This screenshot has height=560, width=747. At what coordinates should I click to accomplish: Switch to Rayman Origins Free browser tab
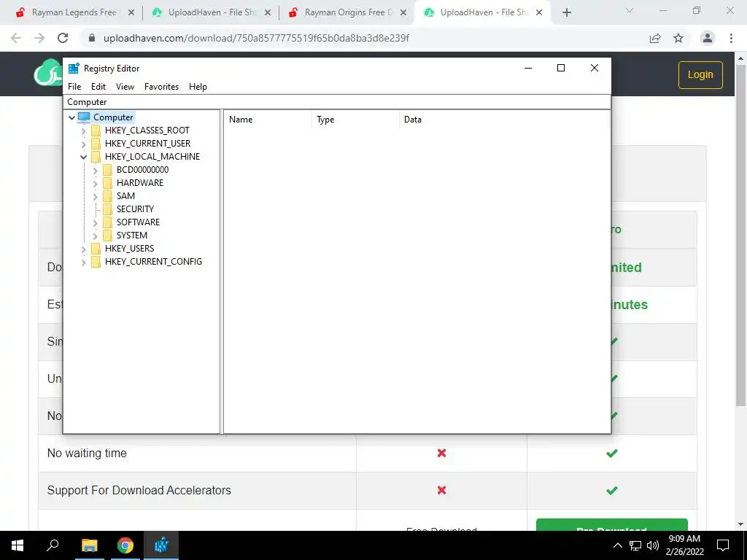[348, 12]
